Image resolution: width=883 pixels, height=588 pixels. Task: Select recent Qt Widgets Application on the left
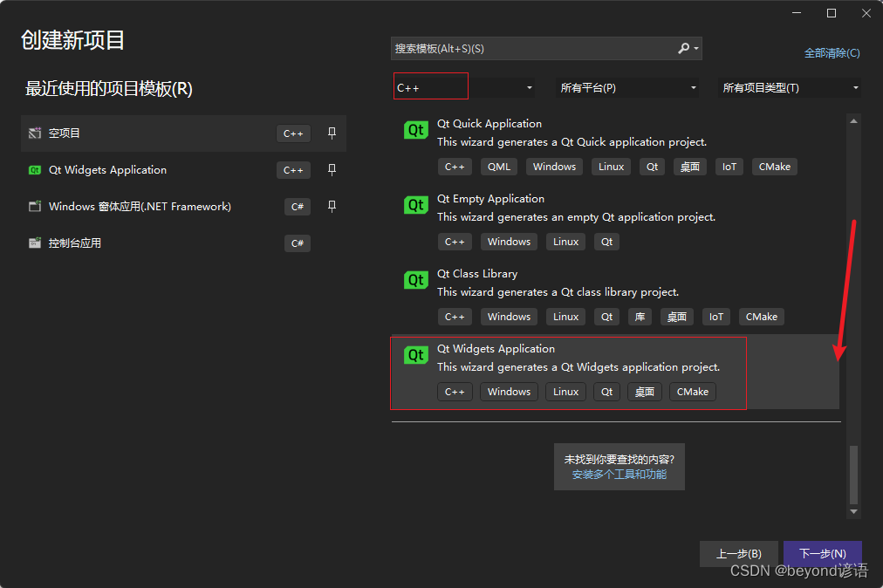[183, 170]
